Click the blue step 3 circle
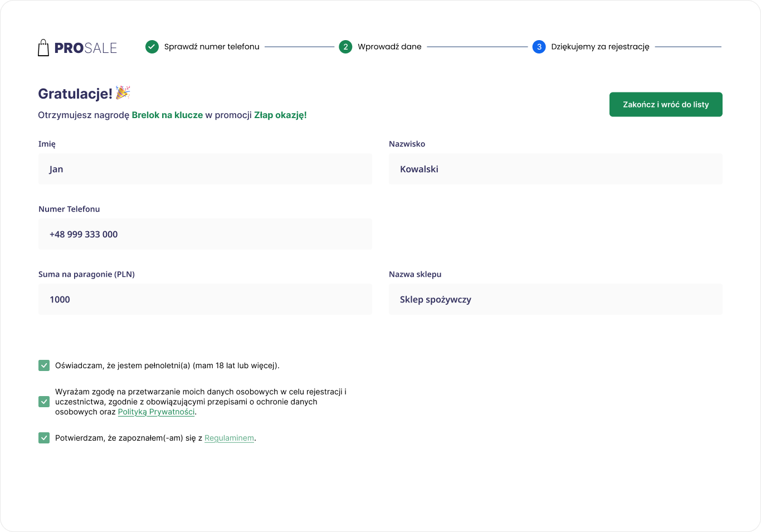 pos(539,47)
